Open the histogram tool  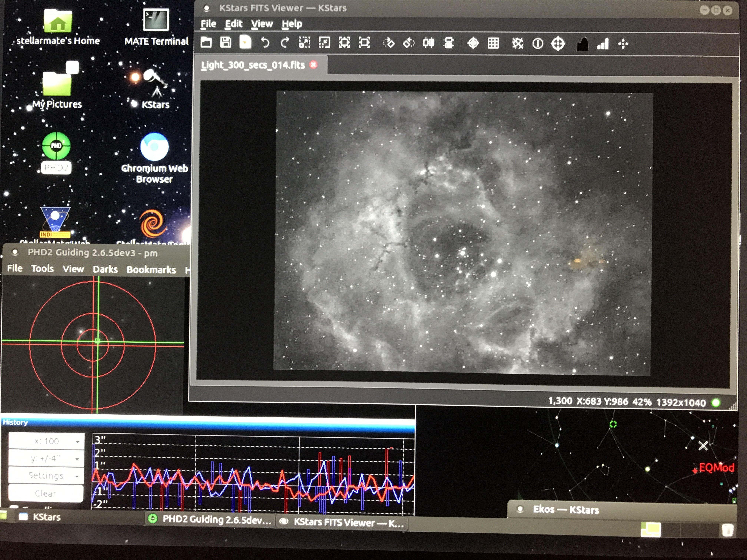tap(582, 44)
